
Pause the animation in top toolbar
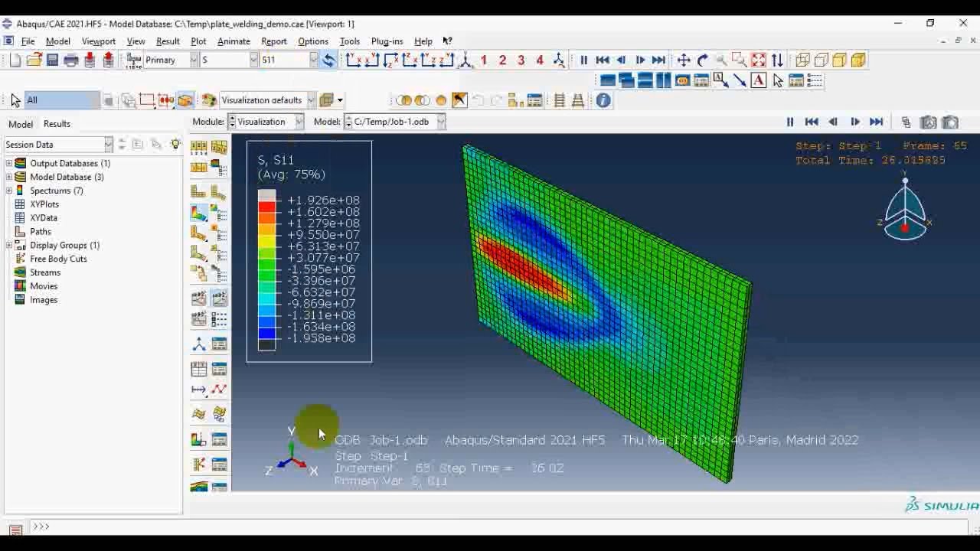coord(583,60)
